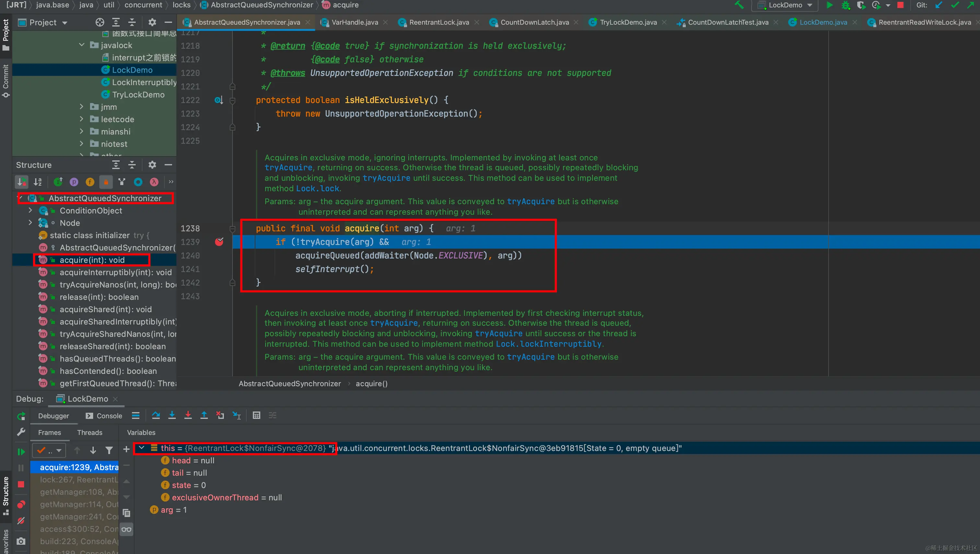
Task: Expand the ConditionObject node in Structure
Action: point(30,210)
